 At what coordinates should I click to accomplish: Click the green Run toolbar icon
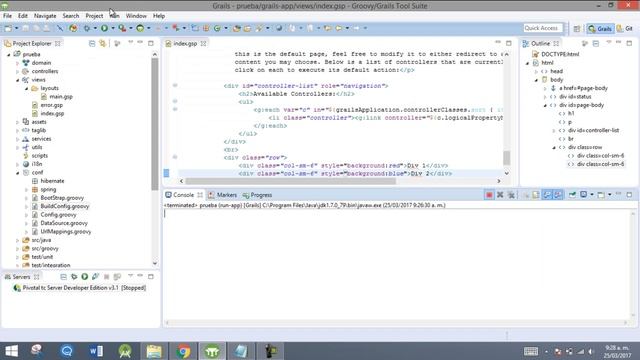104,28
